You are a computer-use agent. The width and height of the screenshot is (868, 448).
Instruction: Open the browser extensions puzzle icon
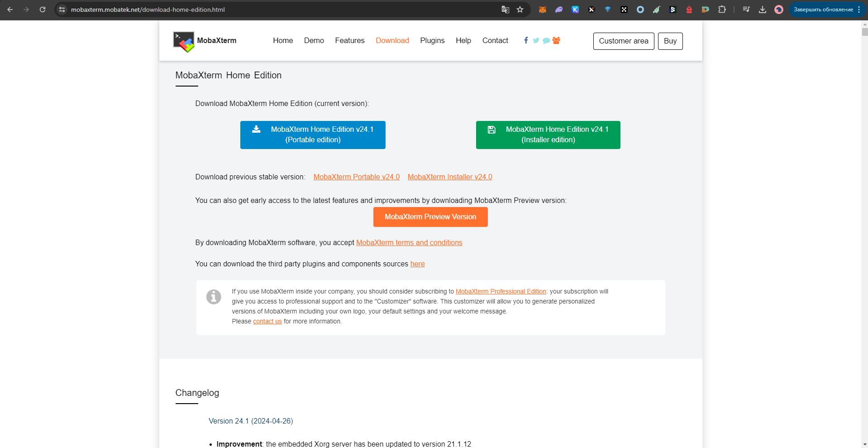(722, 10)
